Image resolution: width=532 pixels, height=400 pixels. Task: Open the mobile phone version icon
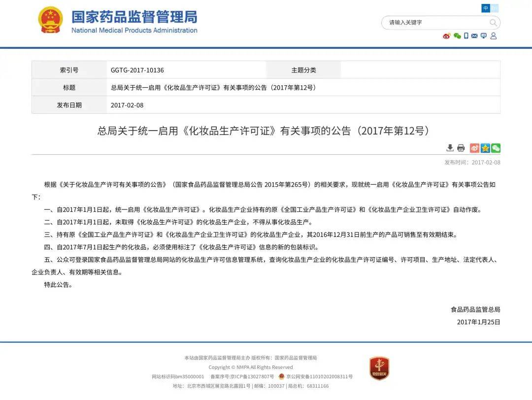[x=466, y=35]
